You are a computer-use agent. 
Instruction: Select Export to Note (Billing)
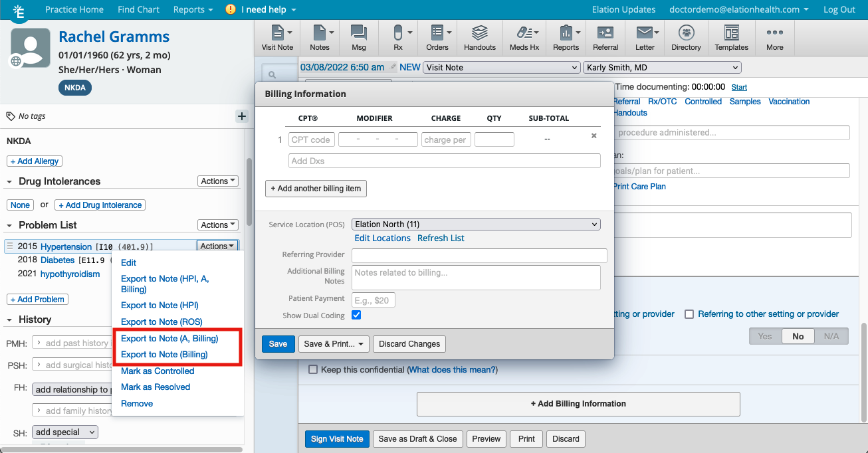coord(164,355)
